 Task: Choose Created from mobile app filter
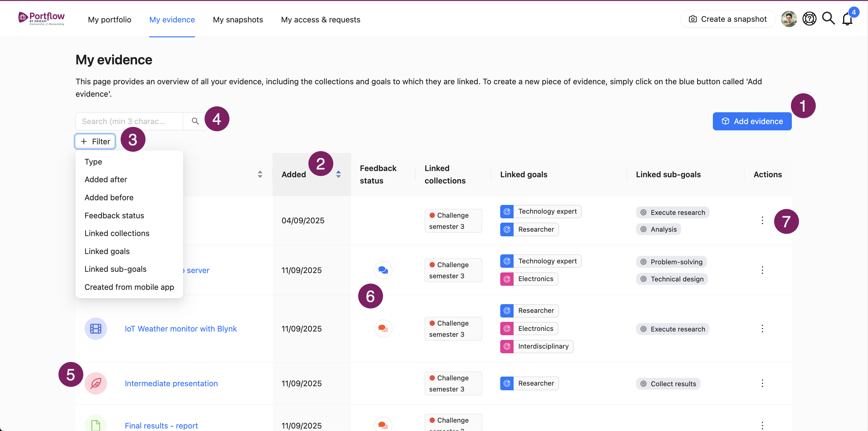point(129,287)
